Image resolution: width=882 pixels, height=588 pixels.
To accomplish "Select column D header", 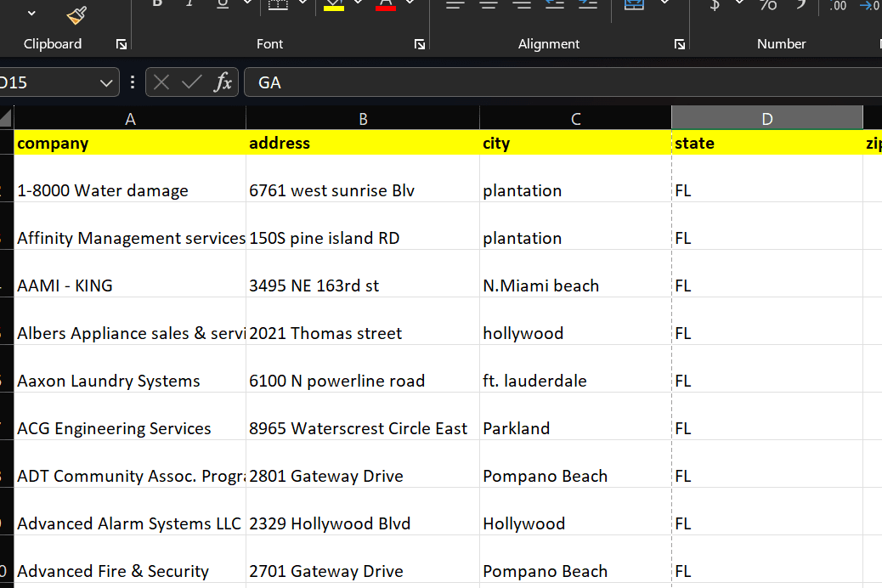I will click(767, 119).
